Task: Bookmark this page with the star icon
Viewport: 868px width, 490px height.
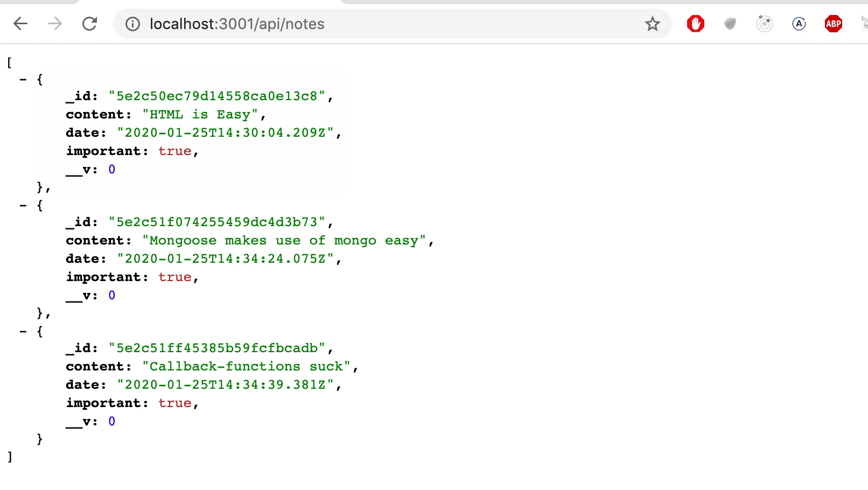Action: pyautogui.click(x=653, y=24)
